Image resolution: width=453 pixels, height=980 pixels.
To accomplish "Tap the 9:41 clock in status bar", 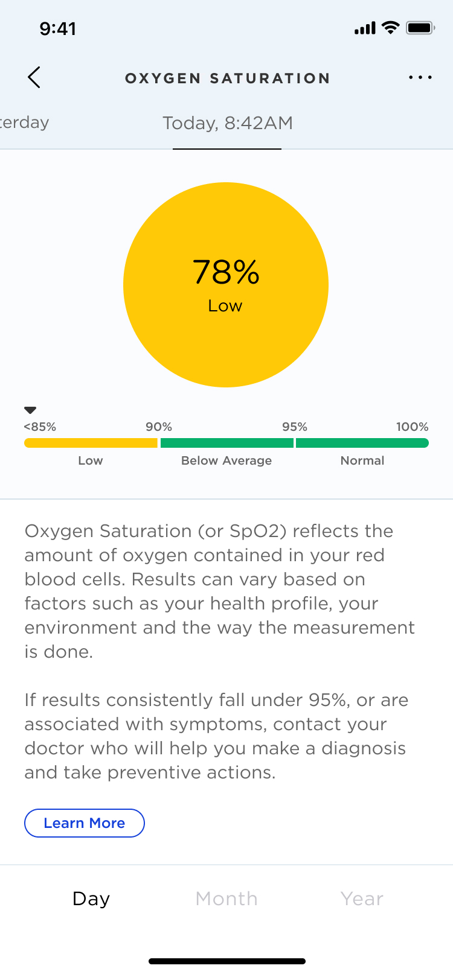I will click(x=58, y=28).
